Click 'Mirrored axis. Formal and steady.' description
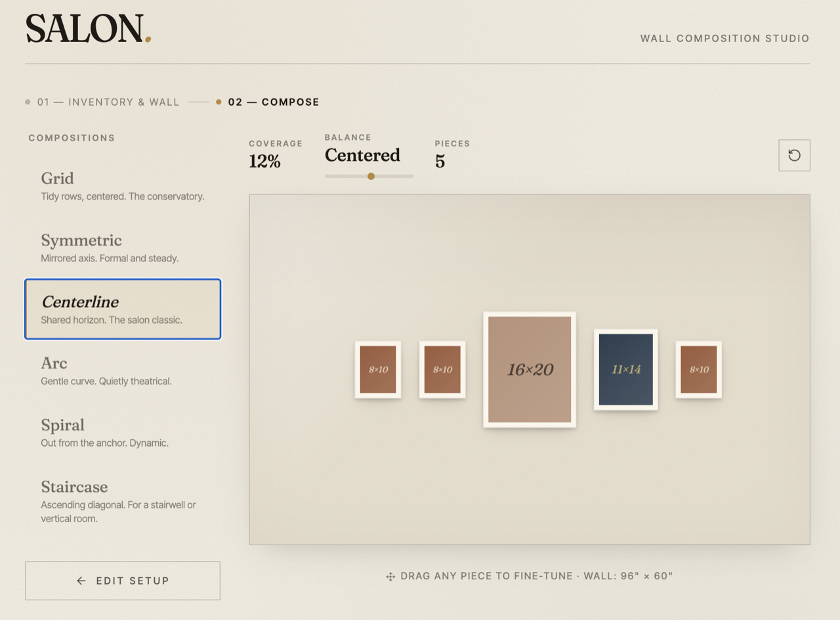Screen dimensions: 840x620 point(110,258)
